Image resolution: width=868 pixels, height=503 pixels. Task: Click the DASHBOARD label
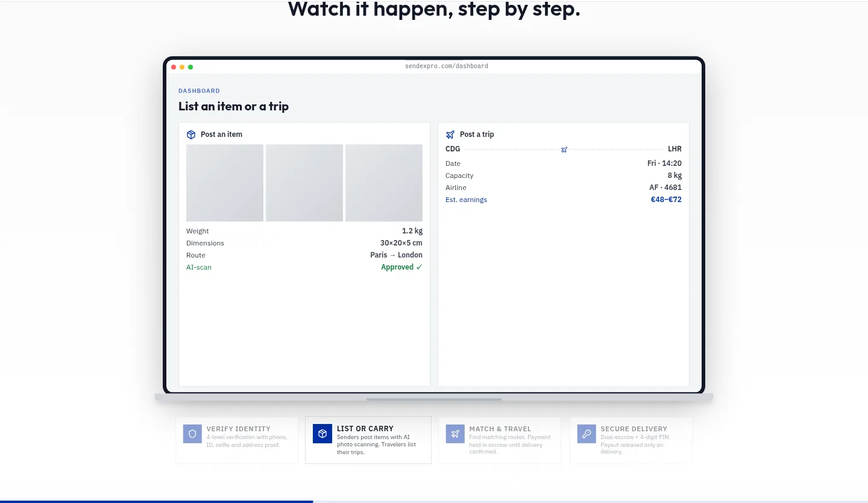(199, 91)
